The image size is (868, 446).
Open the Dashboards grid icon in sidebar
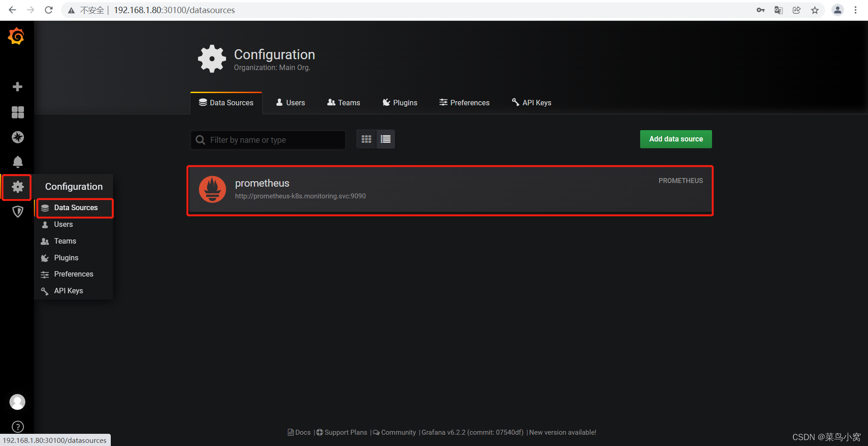[18, 112]
